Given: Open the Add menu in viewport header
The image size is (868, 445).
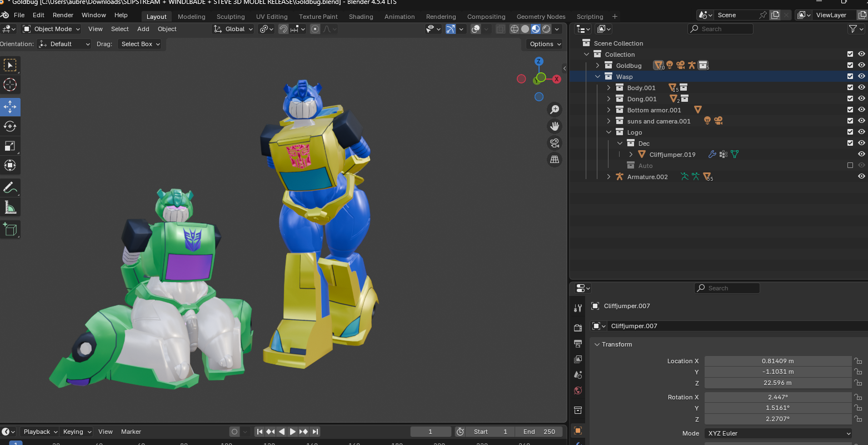Looking at the screenshot, I should (143, 29).
